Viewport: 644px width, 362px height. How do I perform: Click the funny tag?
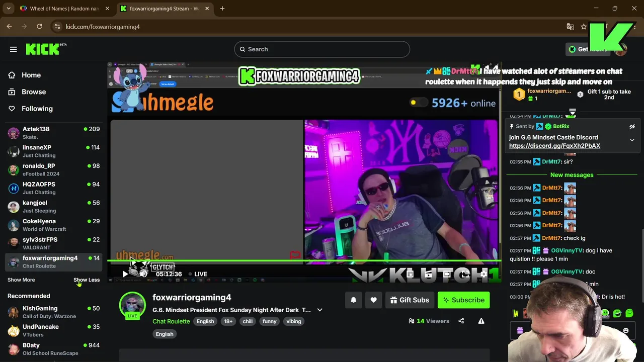click(x=270, y=321)
